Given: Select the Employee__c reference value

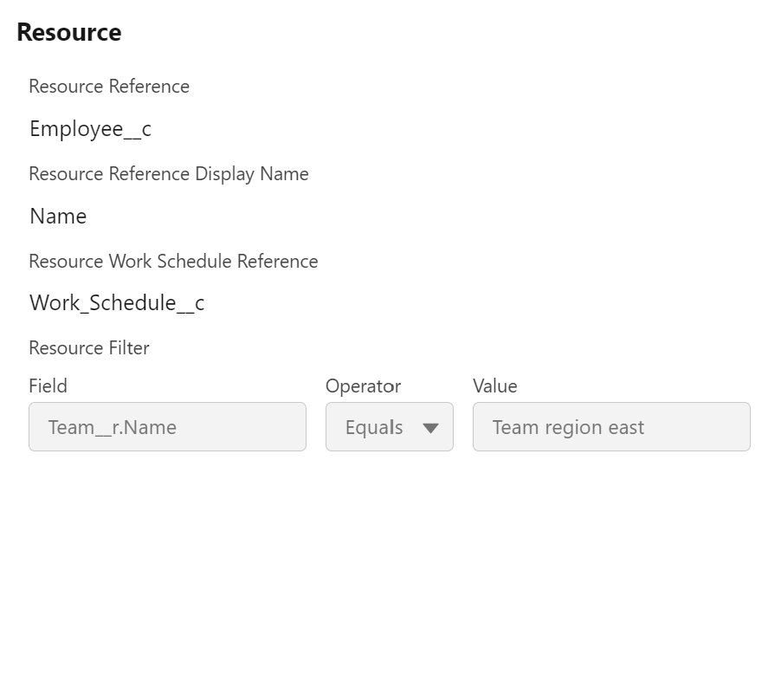Looking at the screenshot, I should click(x=91, y=129).
